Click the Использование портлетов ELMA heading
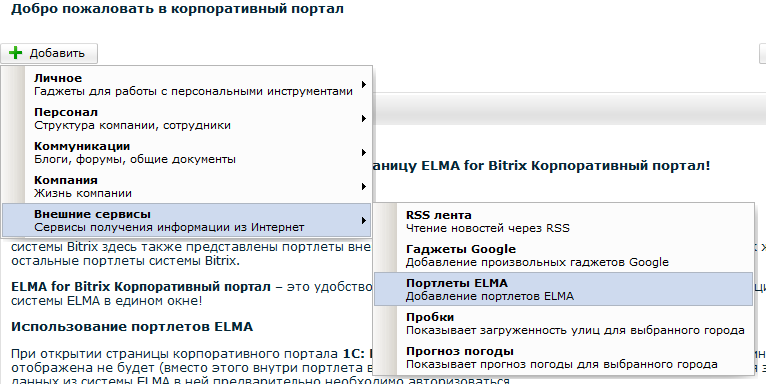The height and width of the screenshot is (384, 766). coord(132,326)
